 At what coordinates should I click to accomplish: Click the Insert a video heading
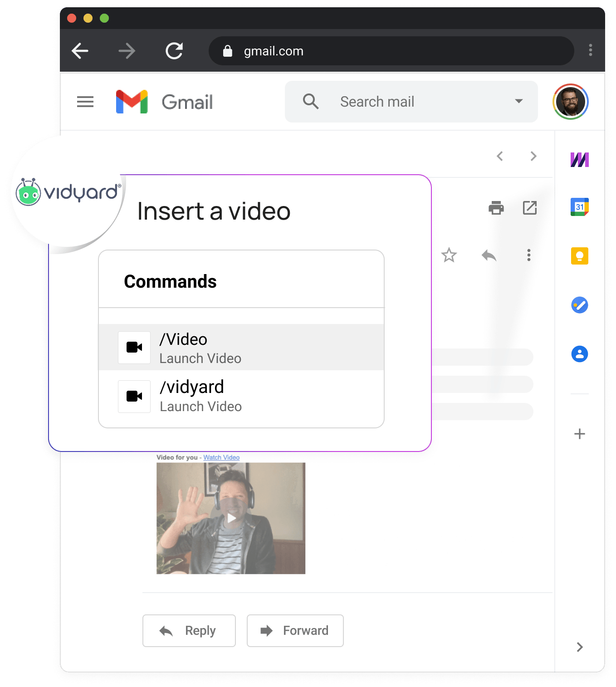[x=214, y=211]
